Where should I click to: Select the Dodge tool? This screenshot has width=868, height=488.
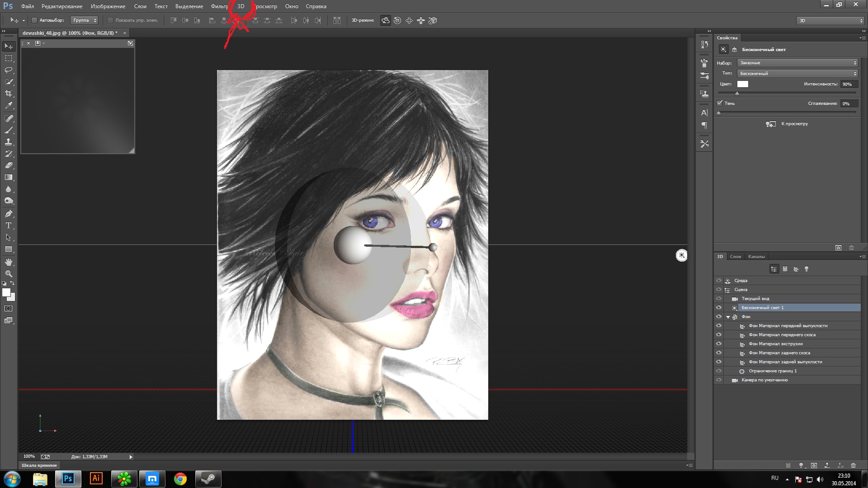click(9, 201)
